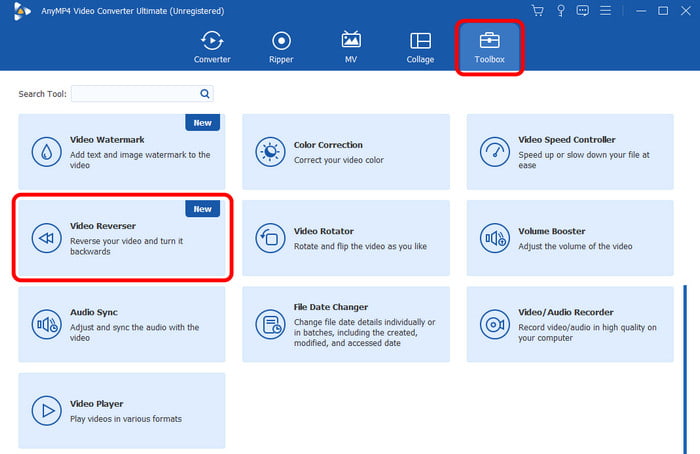Maximize the AnyMP4 window
This screenshot has width=700, height=454.
(x=663, y=10)
